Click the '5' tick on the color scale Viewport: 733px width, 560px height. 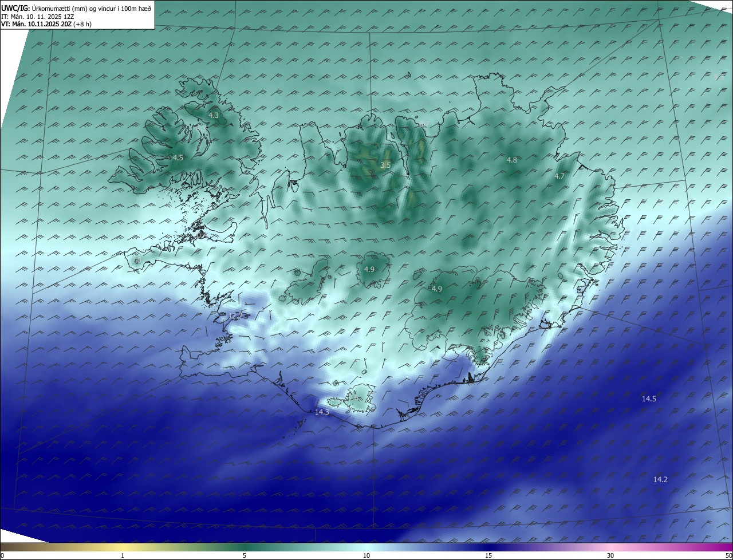point(245,555)
